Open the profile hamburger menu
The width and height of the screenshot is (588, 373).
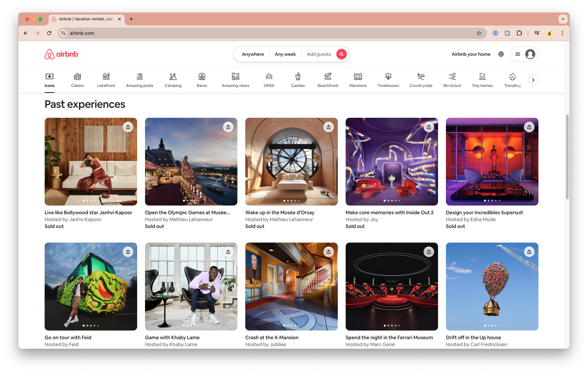pos(524,54)
